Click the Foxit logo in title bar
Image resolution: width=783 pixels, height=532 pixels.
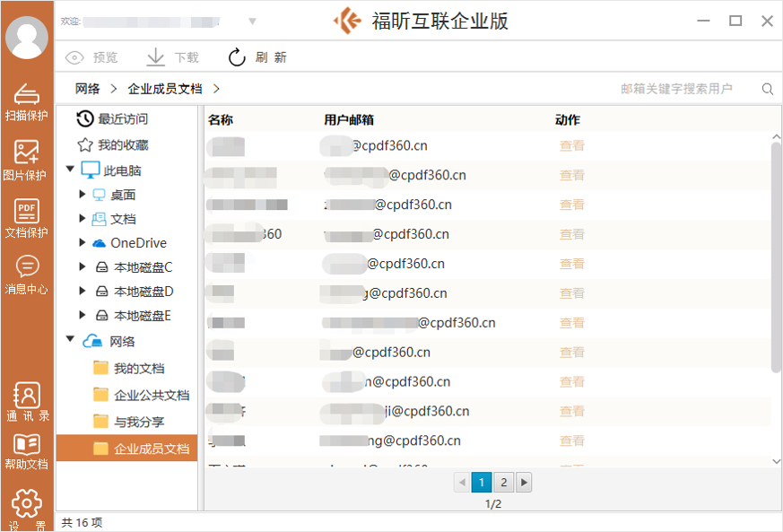pyautogui.click(x=347, y=21)
